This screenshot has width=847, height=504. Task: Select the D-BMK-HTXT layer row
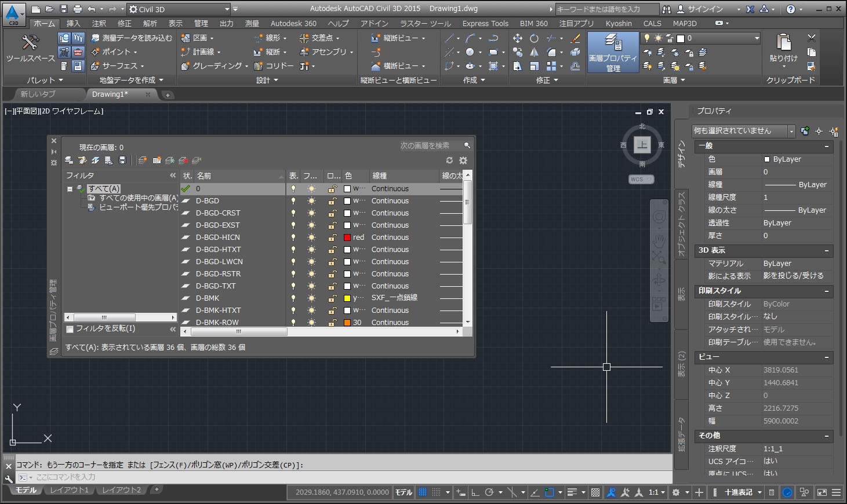click(218, 311)
